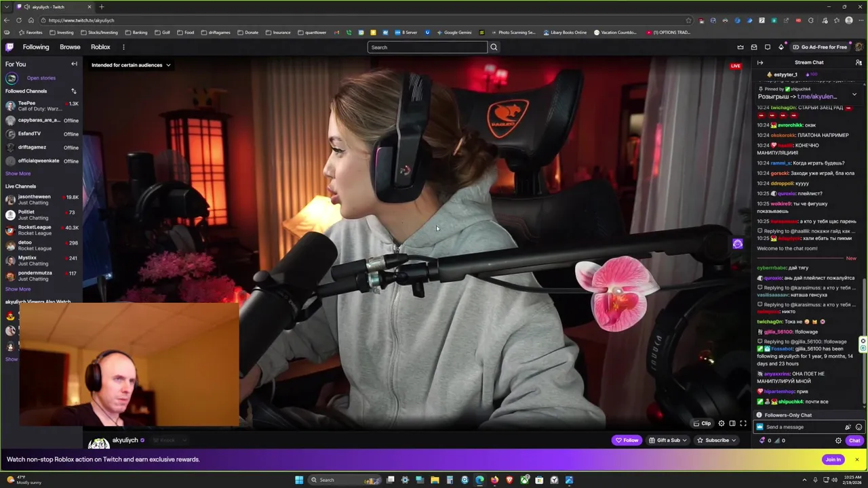Toggle theatre mode in player
The width and height of the screenshot is (868, 488).
pos(732,424)
